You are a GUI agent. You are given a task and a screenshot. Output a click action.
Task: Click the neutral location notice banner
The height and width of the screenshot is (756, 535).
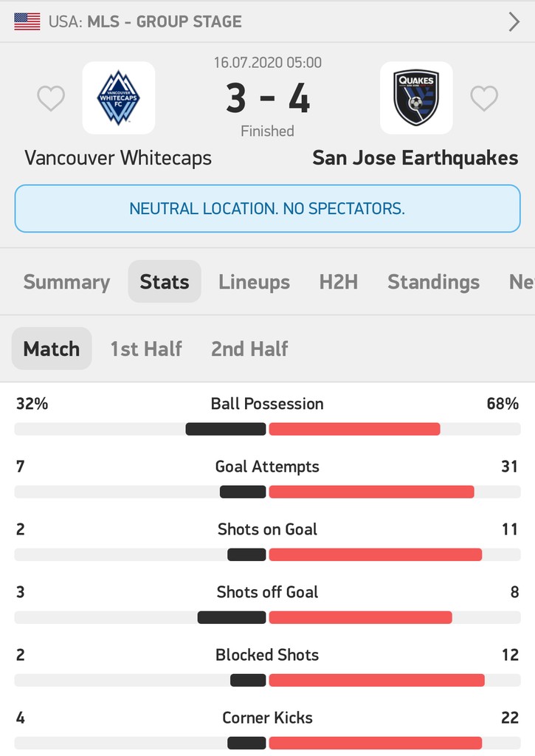[267, 208]
